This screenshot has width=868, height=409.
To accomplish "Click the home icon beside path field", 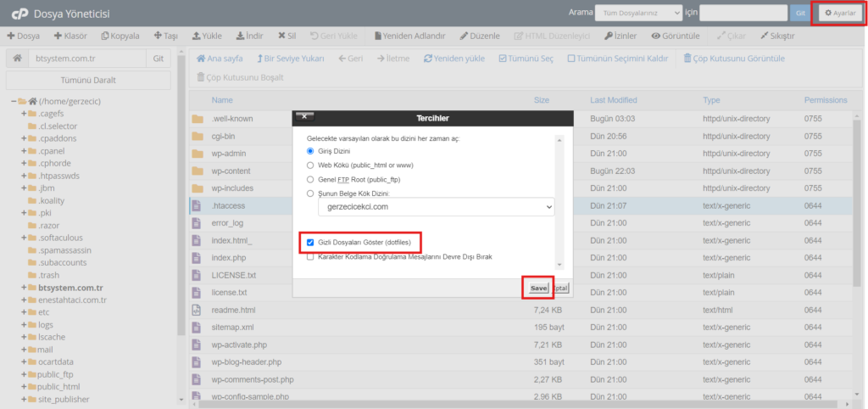I will (18, 59).
